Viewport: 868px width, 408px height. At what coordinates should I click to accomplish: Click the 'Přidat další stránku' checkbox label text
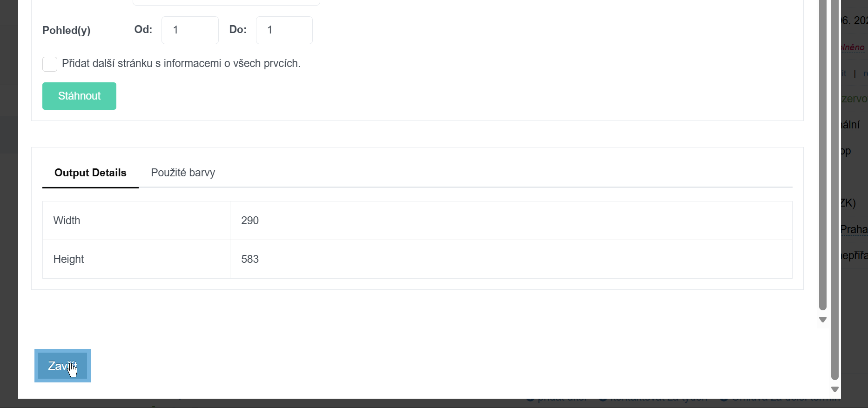pyautogui.click(x=181, y=64)
